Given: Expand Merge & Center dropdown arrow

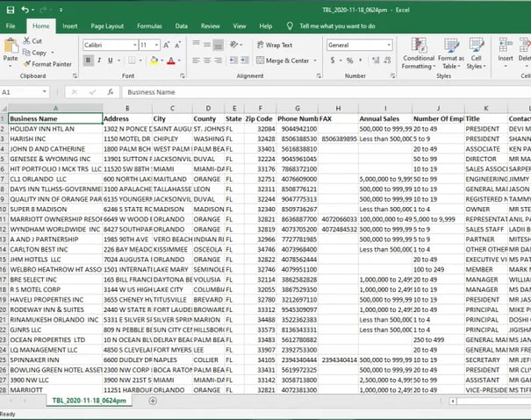Looking at the screenshot, I should [315, 61].
